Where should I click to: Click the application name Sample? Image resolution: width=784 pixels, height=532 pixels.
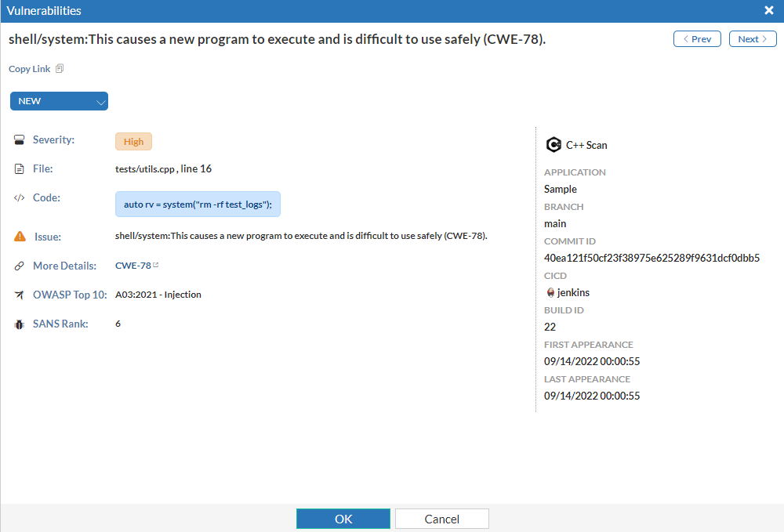pyautogui.click(x=560, y=190)
